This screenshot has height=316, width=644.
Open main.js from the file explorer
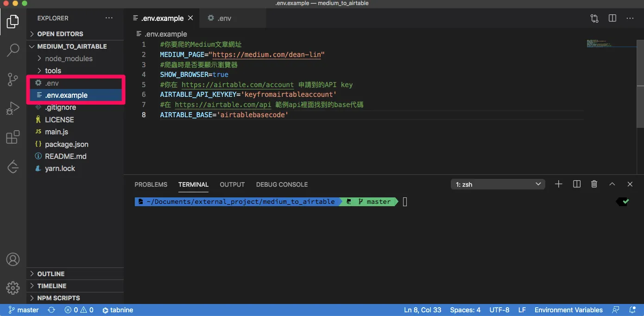(x=75, y=132)
